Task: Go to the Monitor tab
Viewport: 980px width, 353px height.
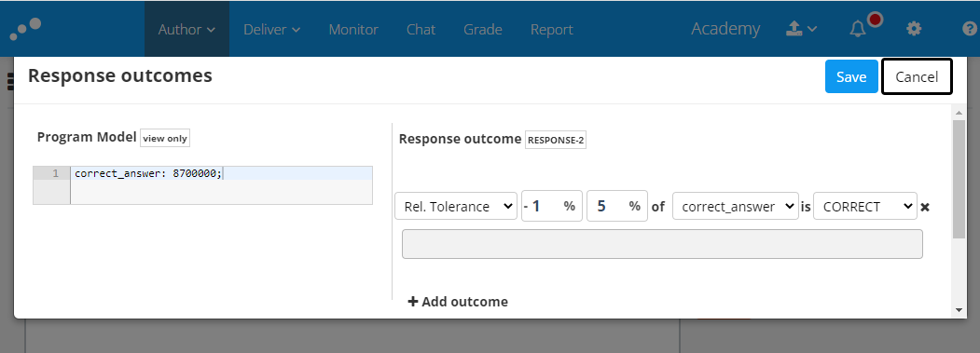Action: tap(353, 29)
